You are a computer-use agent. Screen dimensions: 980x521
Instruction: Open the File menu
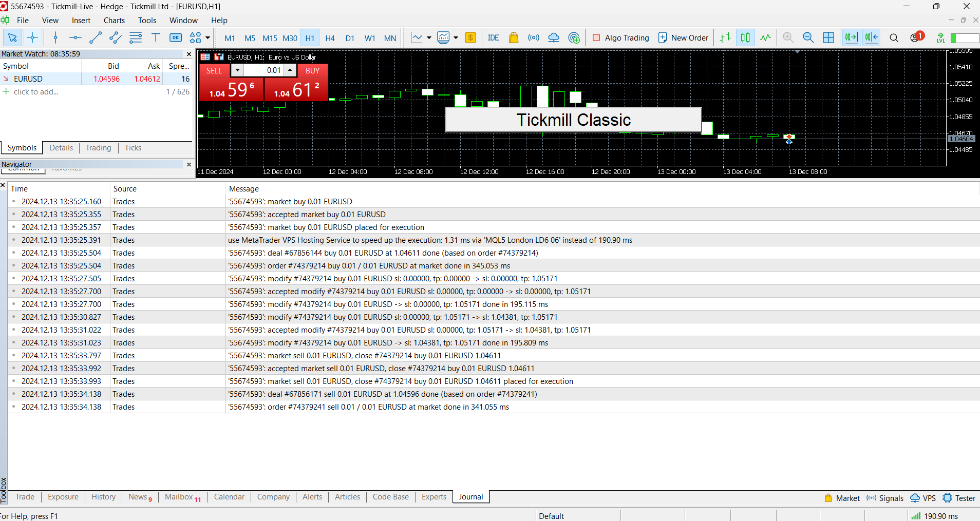tap(23, 21)
